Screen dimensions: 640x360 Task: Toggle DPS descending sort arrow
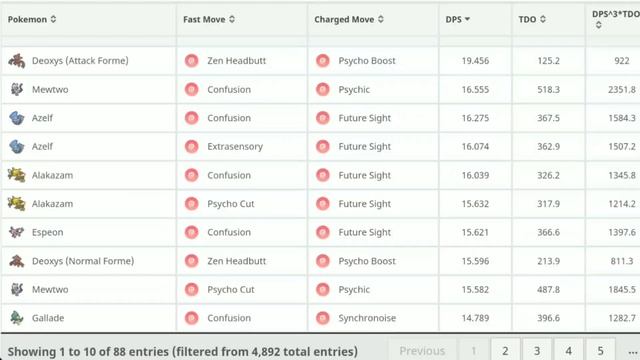tap(467, 19)
